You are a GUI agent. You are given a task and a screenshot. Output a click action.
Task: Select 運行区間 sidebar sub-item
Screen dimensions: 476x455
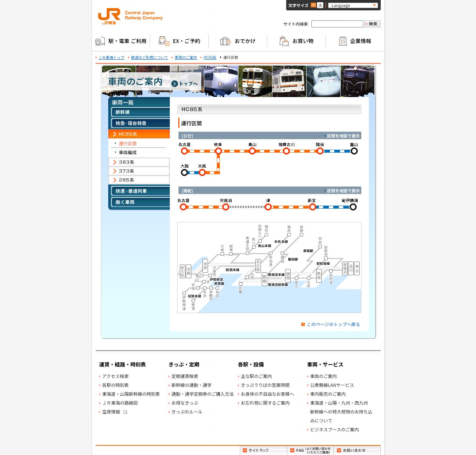(128, 143)
